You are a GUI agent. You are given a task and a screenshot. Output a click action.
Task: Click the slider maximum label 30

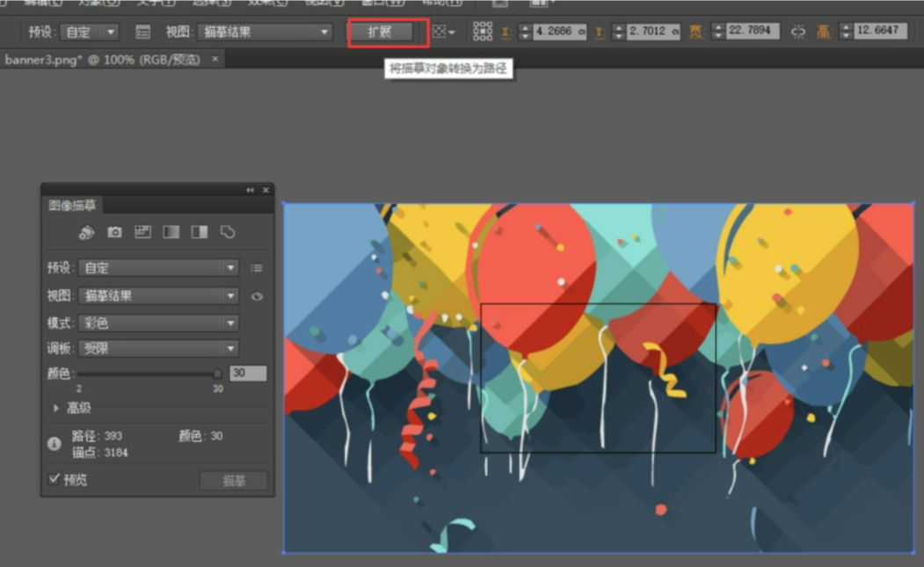218,389
